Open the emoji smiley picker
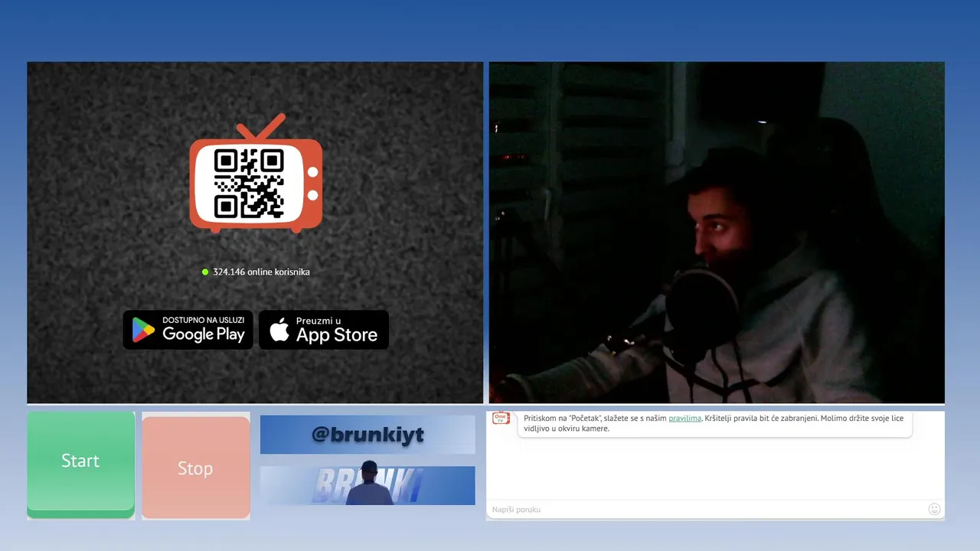 click(x=934, y=509)
